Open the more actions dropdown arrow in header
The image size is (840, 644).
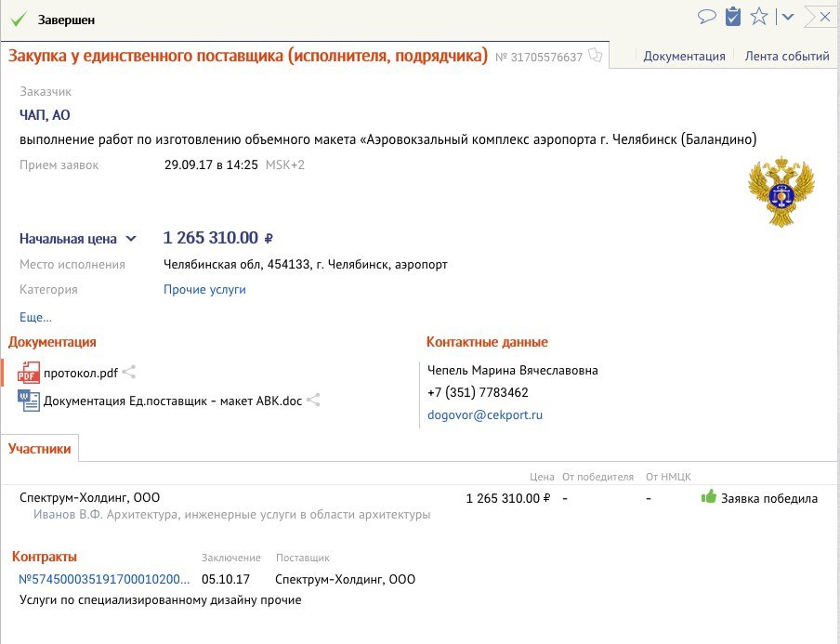788,16
